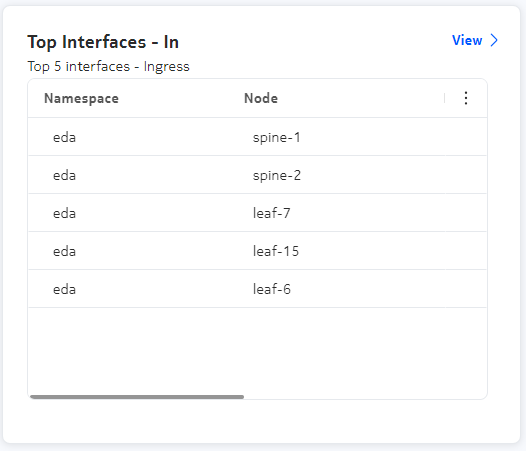Screen dimensions: 526x451
Task: Click the Top Interfaces - In title
Action: (x=103, y=42)
